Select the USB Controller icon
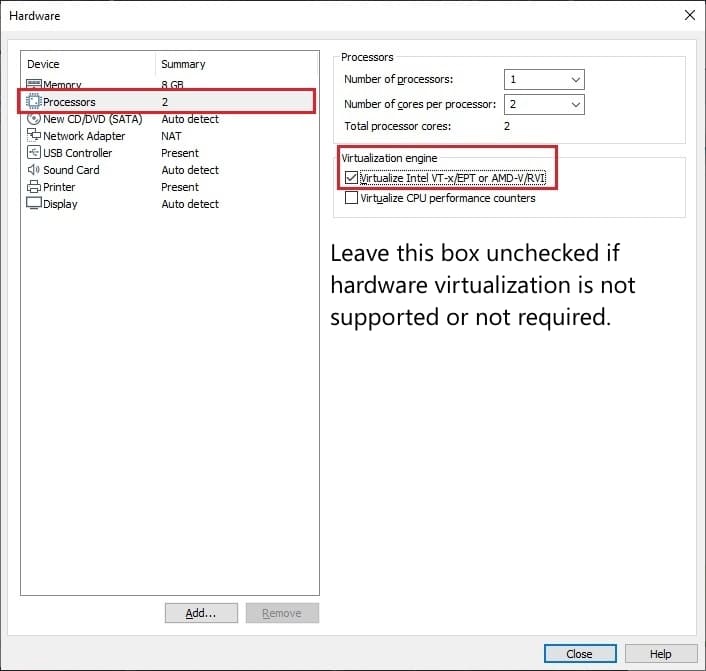Image resolution: width=706 pixels, height=671 pixels. (x=34, y=153)
